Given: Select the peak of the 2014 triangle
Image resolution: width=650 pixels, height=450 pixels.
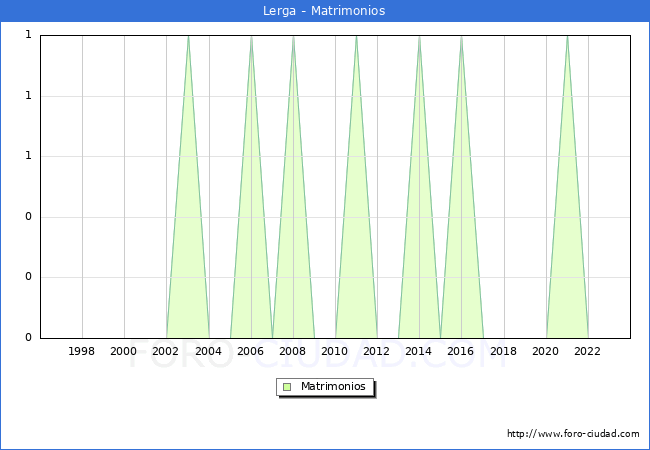Looking at the screenshot, I should point(419,37).
